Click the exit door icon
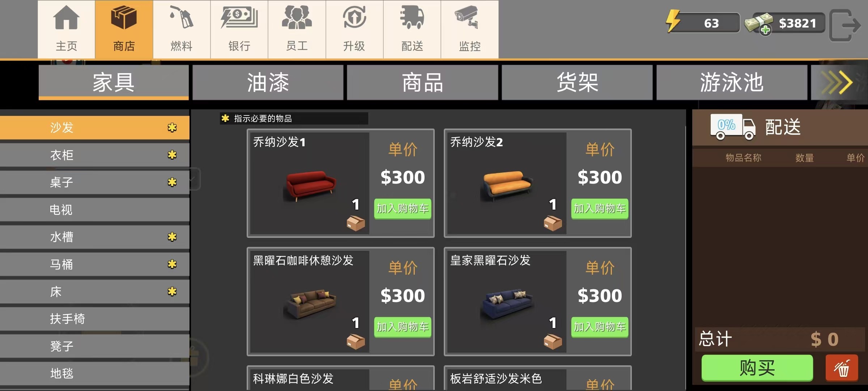This screenshot has height=391, width=868. point(845,25)
